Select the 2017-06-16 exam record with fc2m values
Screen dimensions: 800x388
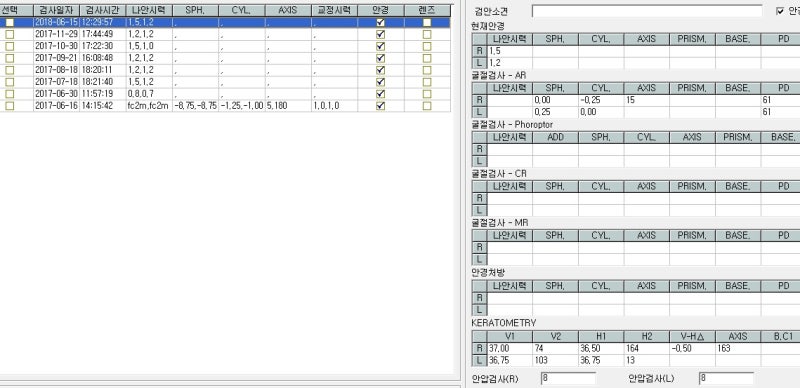point(225,106)
